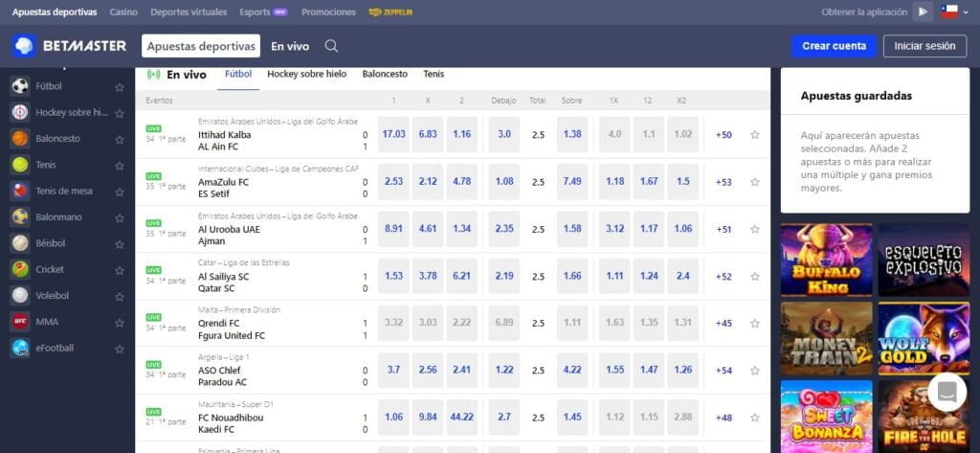
Task: Favorite the Ittihad Kalba match star
Action: [x=755, y=135]
